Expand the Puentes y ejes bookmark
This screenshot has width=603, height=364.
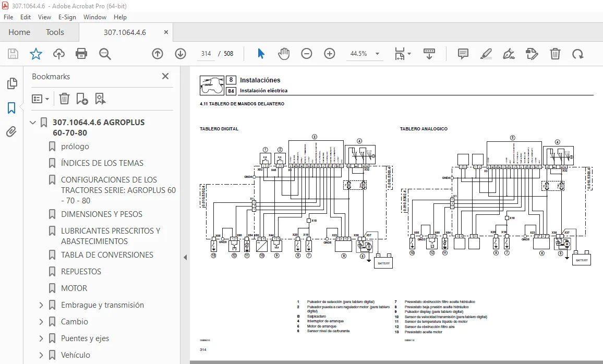(41, 338)
